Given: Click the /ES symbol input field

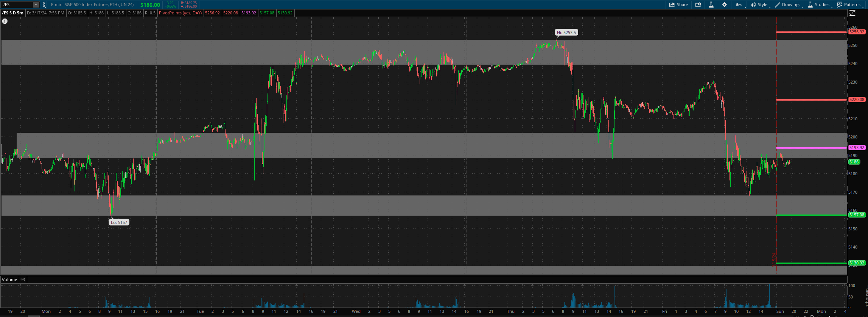Looking at the screenshot, I should (x=17, y=5).
